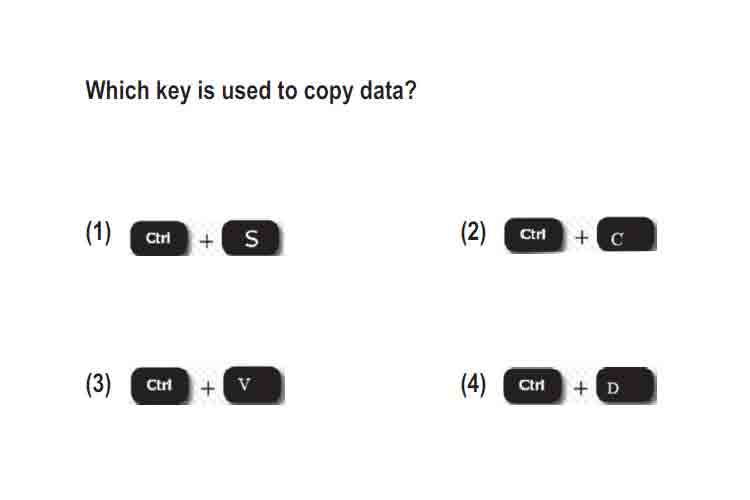Image resolution: width=750 pixels, height=500 pixels.
Task: Click the S key in option 1
Action: [251, 237]
